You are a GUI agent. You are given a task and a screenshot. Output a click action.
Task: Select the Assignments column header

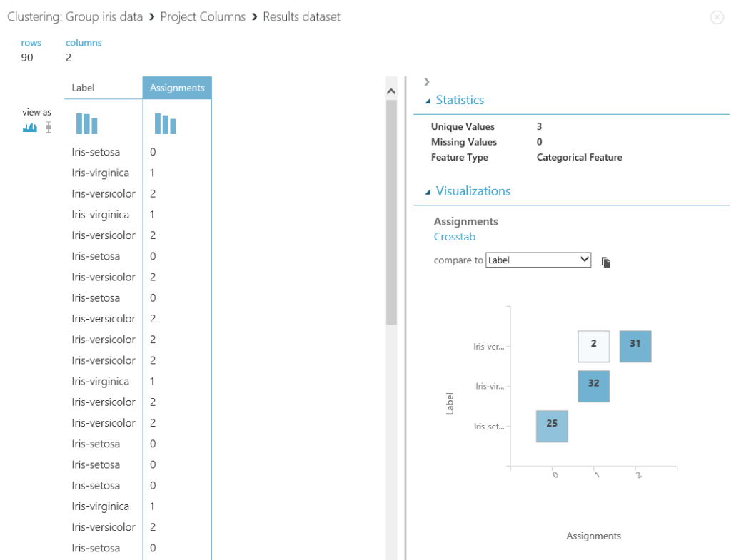coord(177,87)
